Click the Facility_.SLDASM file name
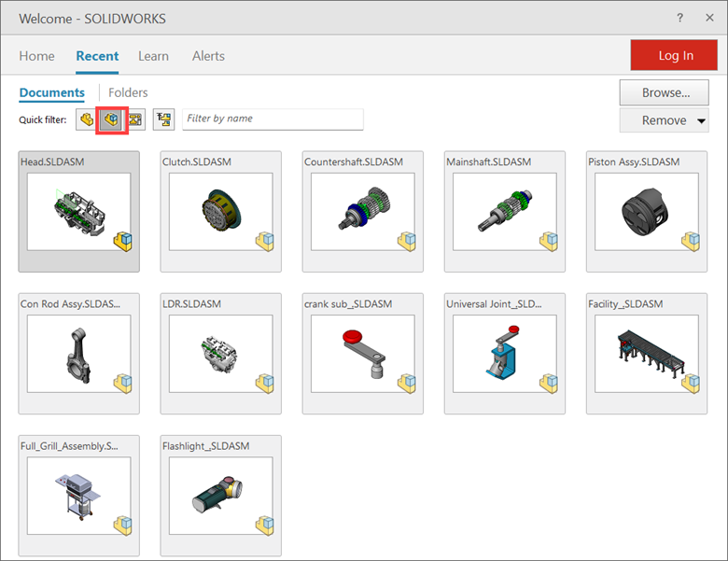Screen dimensions: 728x561 tap(626, 304)
